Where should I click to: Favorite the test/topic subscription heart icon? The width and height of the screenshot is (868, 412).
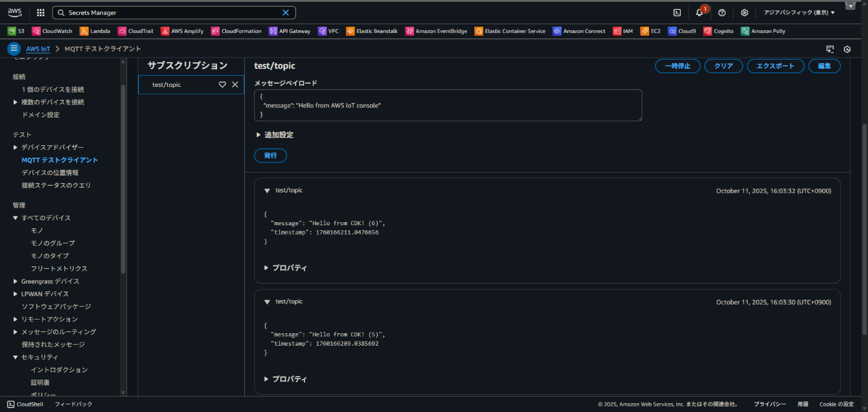coord(223,85)
